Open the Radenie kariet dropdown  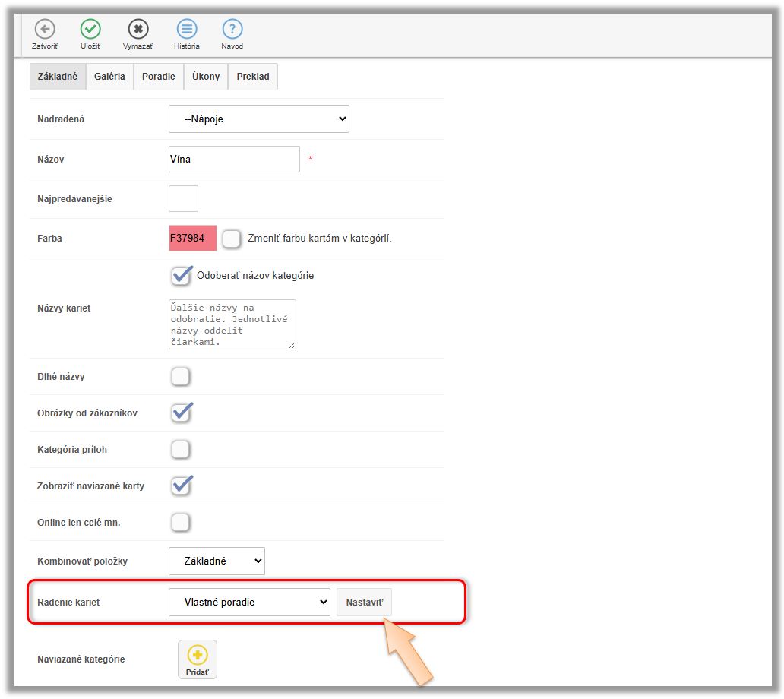[x=249, y=602]
